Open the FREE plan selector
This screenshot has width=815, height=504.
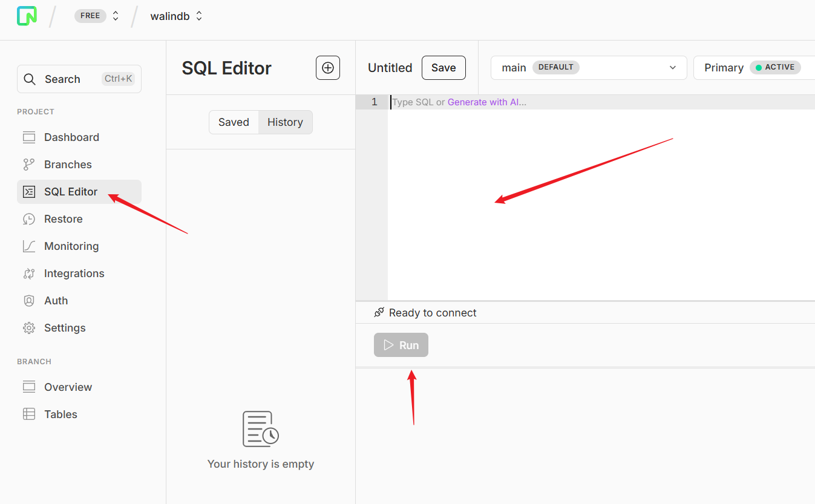97,16
